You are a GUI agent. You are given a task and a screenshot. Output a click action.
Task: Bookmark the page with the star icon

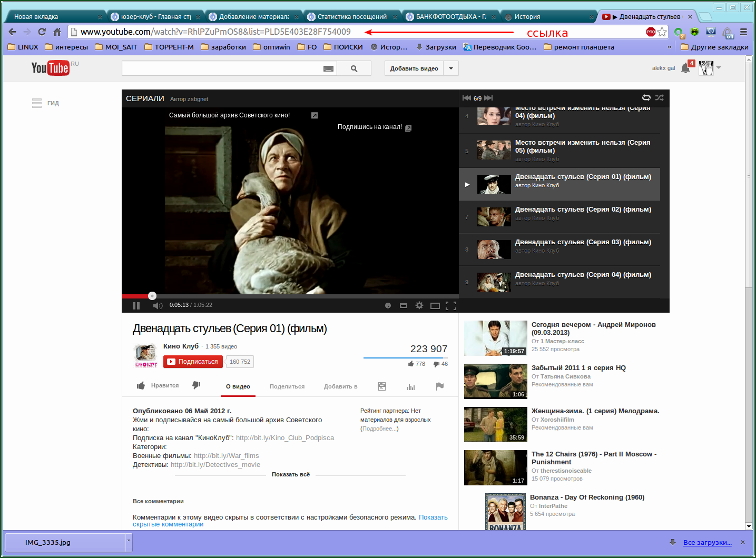coord(662,32)
